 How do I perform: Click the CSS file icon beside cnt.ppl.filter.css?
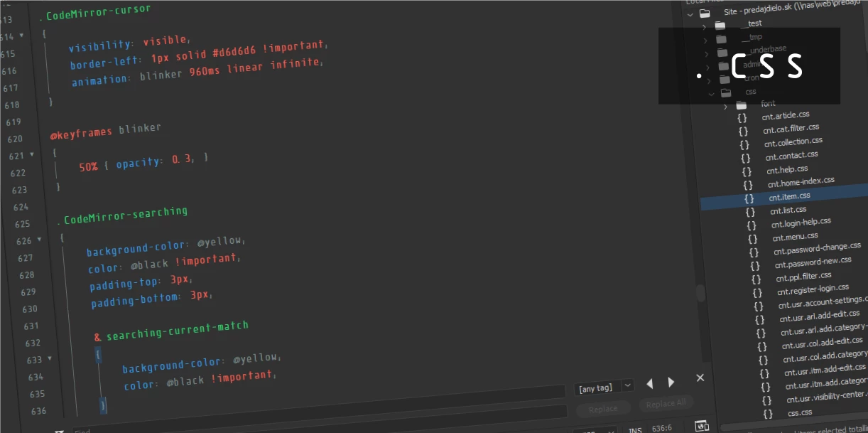point(757,279)
